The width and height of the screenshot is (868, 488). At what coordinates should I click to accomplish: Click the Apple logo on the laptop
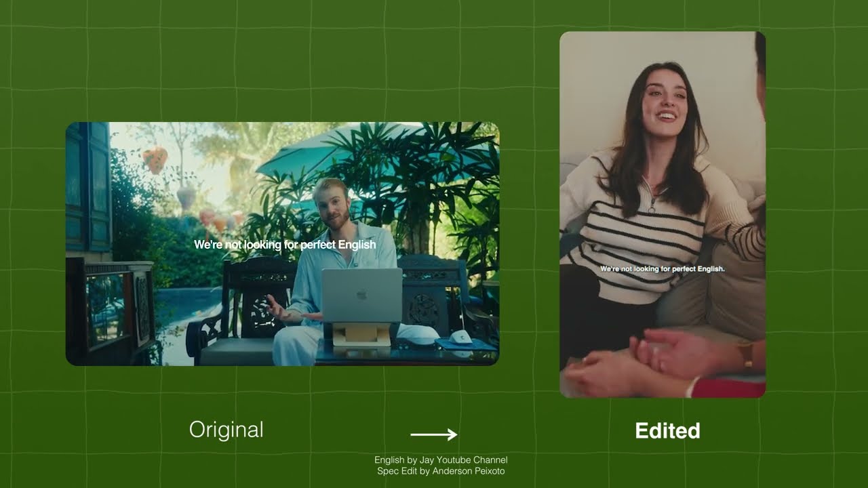[361, 295]
